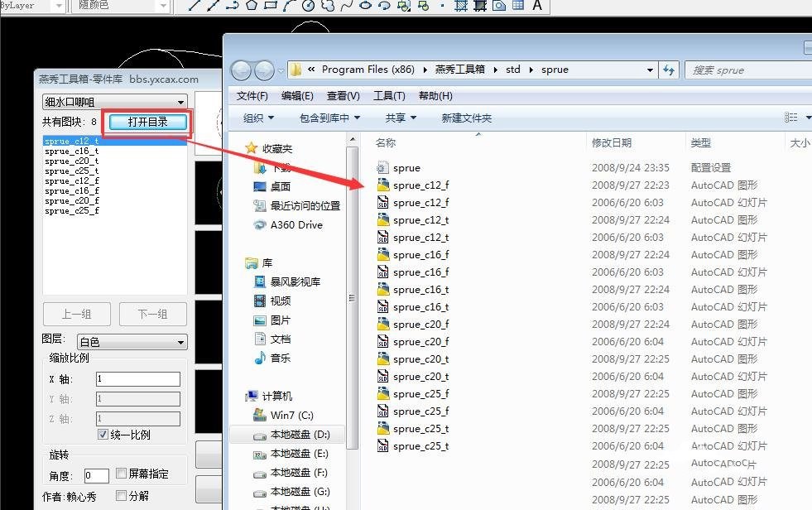
Task: Sort files by 修改日期 column header
Action: point(612,143)
